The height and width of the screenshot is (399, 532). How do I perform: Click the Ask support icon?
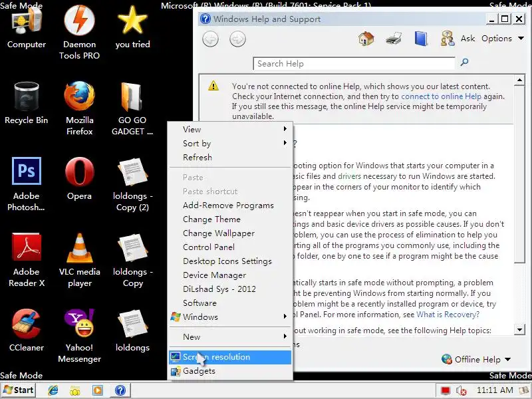point(448,39)
